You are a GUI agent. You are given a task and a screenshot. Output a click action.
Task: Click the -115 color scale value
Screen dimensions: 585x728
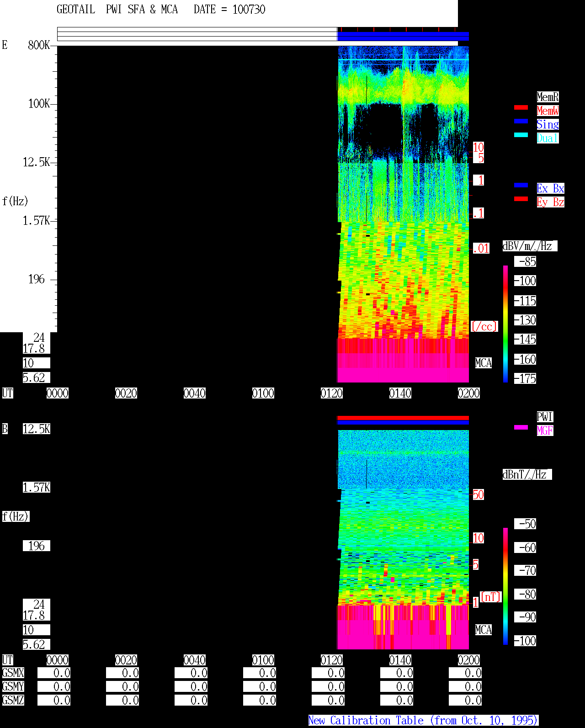[525, 301]
